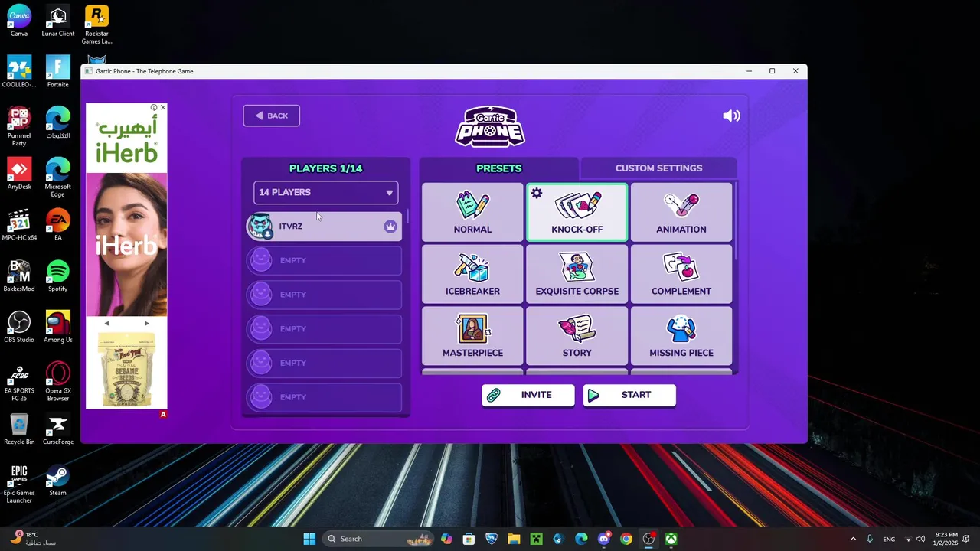Open Chrome from the taskbar
980x551 pixels.
click(x=626, y=539)
